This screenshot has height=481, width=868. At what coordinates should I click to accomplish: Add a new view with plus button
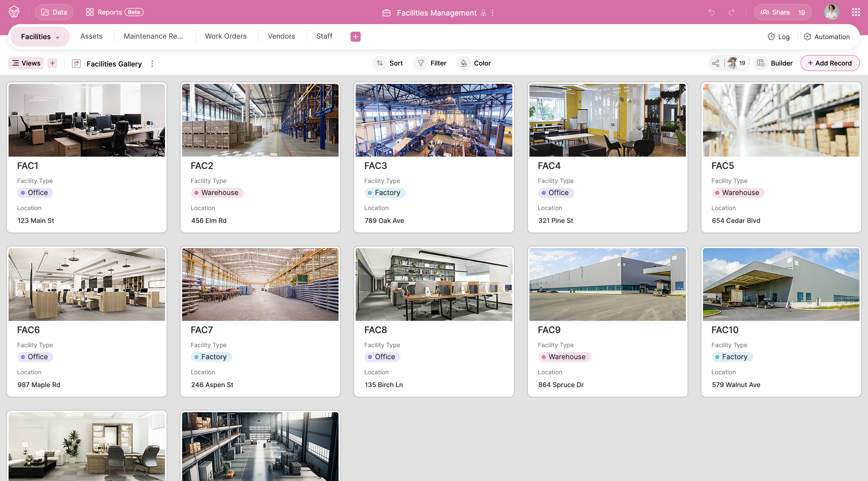click(x=52, y=63)
